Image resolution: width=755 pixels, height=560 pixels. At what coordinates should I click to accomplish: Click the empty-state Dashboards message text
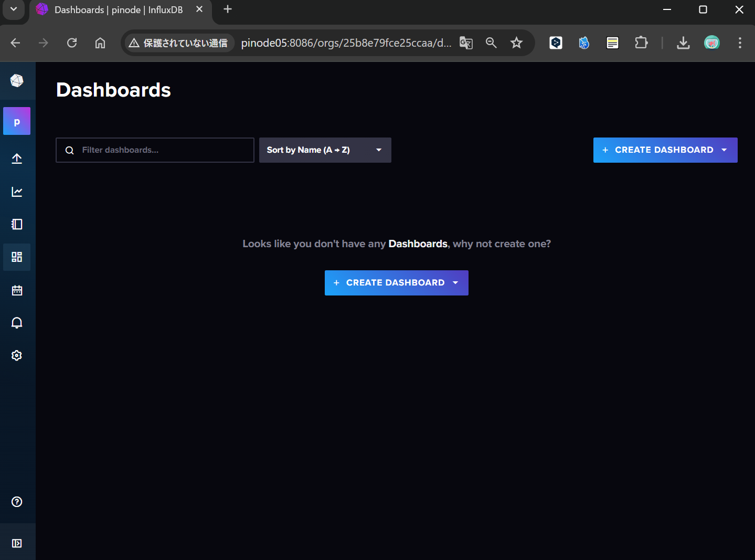[x=397, y=244]
